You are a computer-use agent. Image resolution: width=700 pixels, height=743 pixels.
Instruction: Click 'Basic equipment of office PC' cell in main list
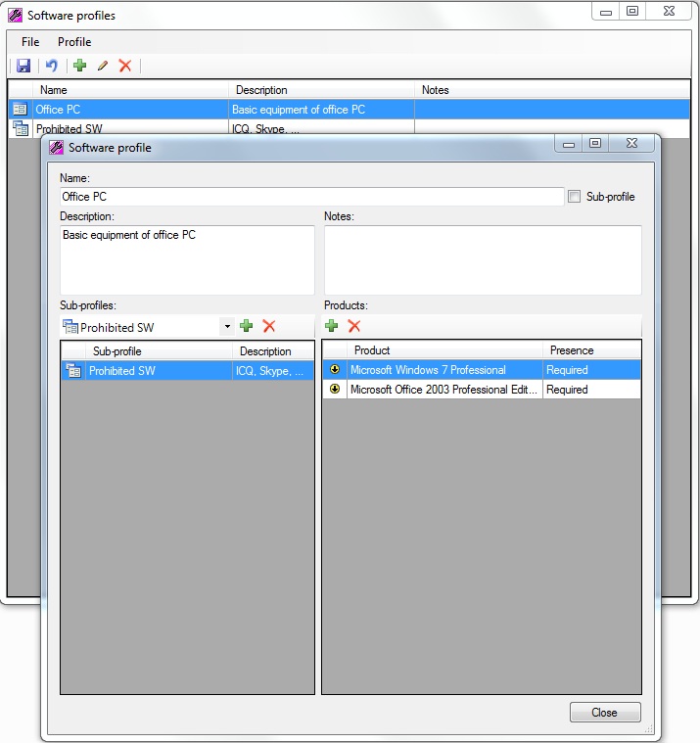[321, 110]
